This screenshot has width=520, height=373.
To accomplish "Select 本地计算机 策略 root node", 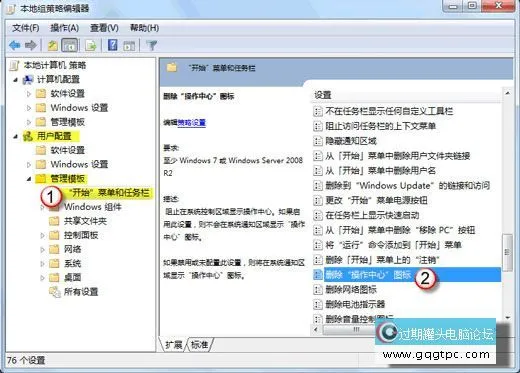I will pyautogui.click(x=55, y=65).
